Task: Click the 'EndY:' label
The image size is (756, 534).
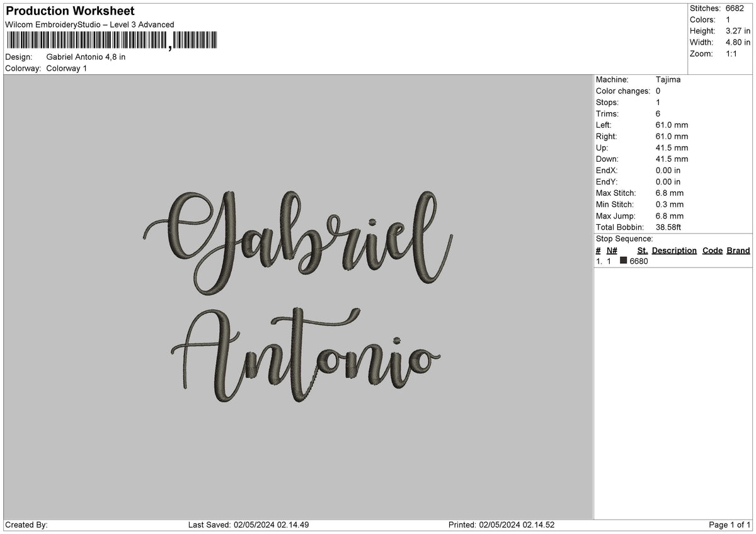Action: point(607,181)
